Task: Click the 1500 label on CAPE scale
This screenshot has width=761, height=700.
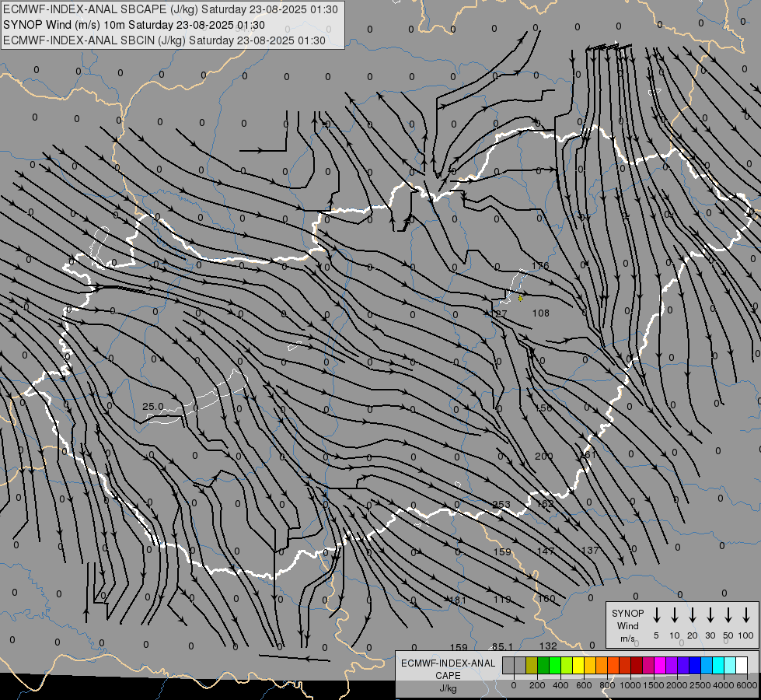Action: 653,685
